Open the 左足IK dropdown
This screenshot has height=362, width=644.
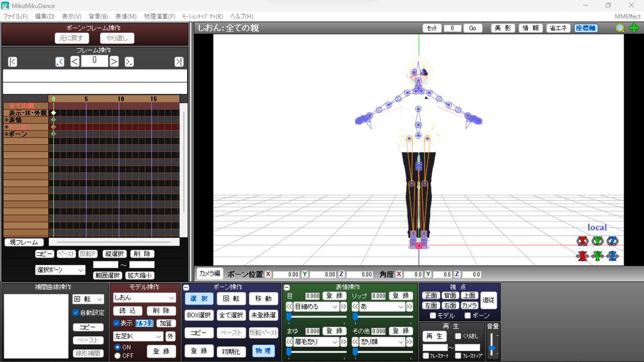138,336
